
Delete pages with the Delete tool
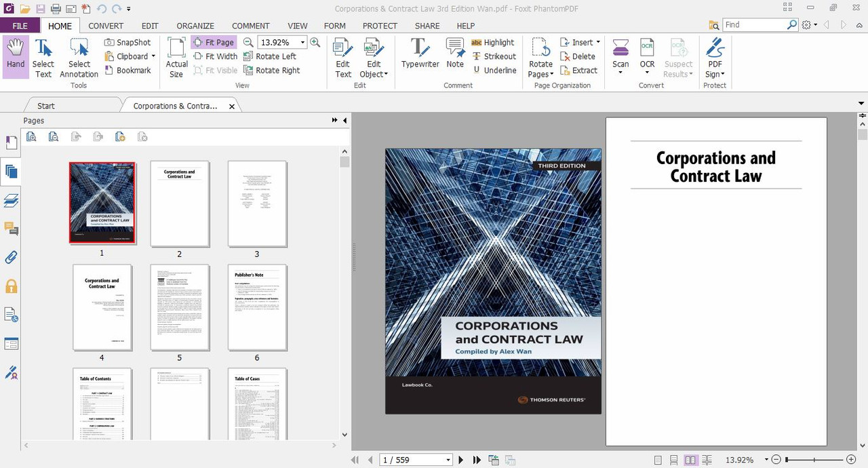click(577, 56)
